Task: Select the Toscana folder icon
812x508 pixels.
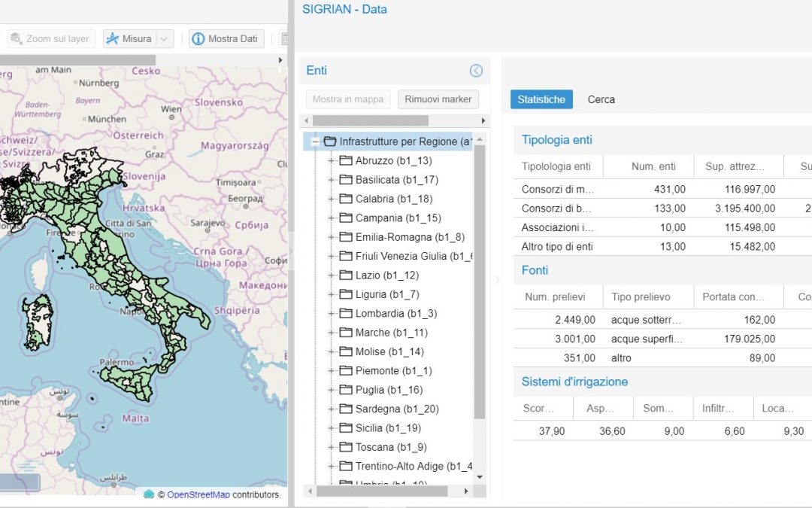Action: click(x=346, y=447)
